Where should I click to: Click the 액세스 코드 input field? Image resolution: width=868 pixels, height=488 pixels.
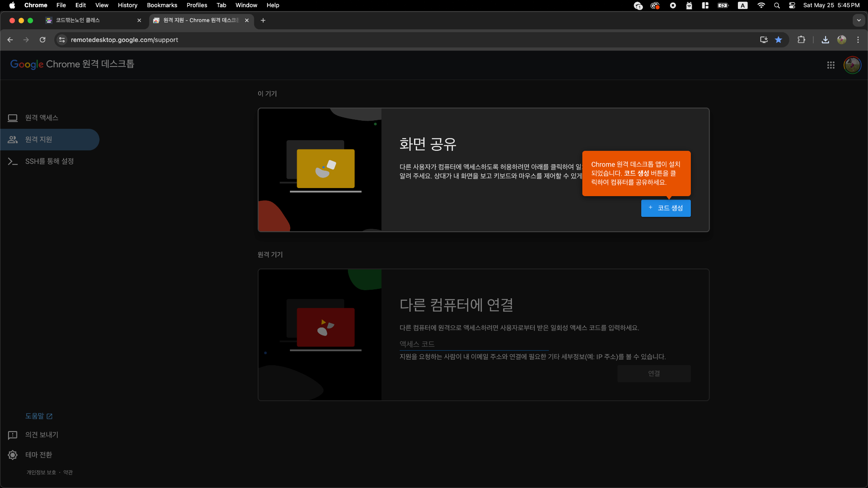click(x=473, y=344)
